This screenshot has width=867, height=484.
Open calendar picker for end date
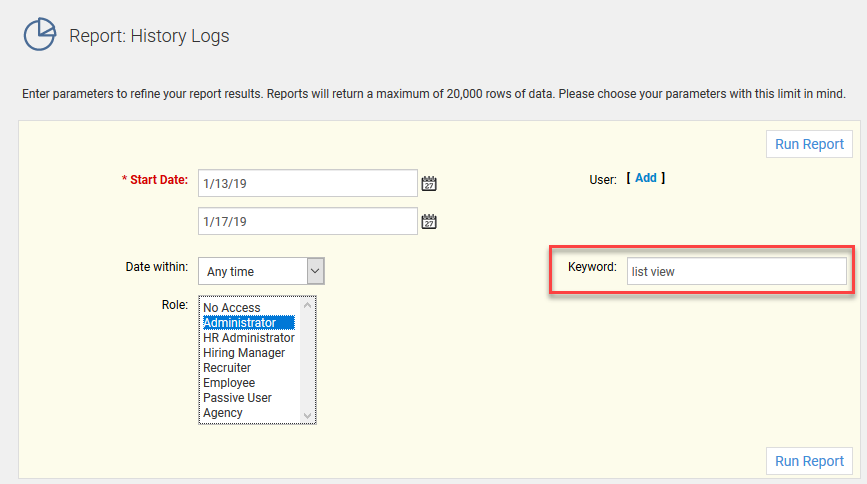(429, 222)
